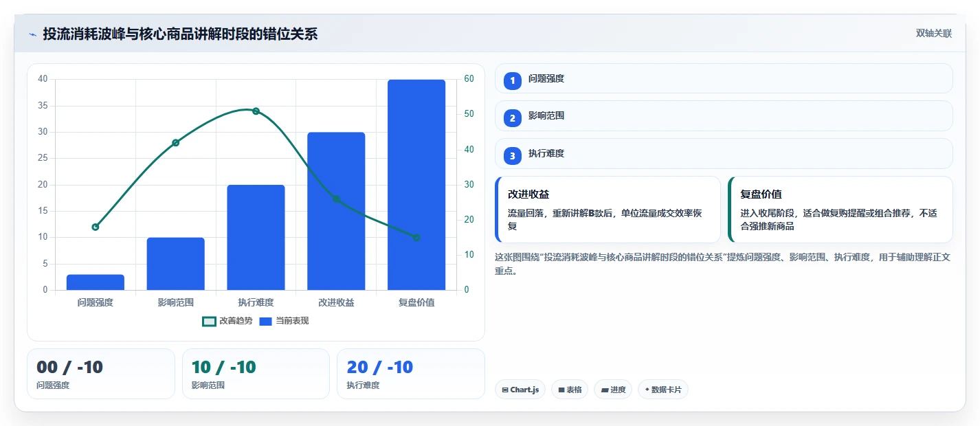Click the Chart.js tag icon
Image resolution: width=980 pixels, height=426 pixels.
click(505, 390)
